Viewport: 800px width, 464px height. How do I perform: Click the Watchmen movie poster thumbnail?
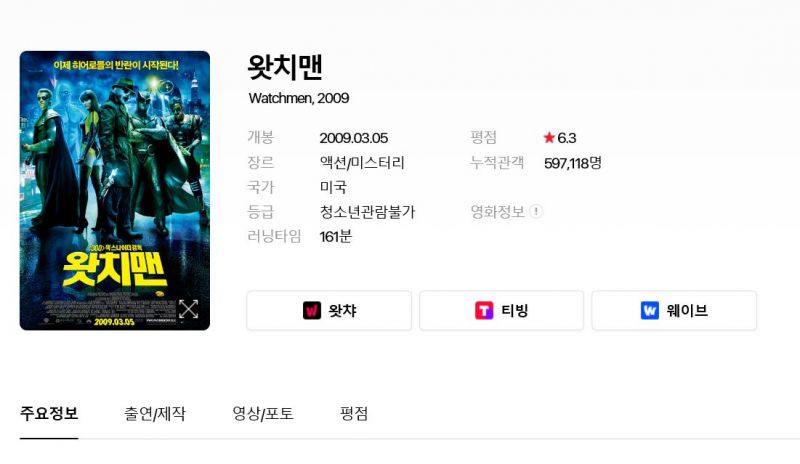[x=115, y=190]
